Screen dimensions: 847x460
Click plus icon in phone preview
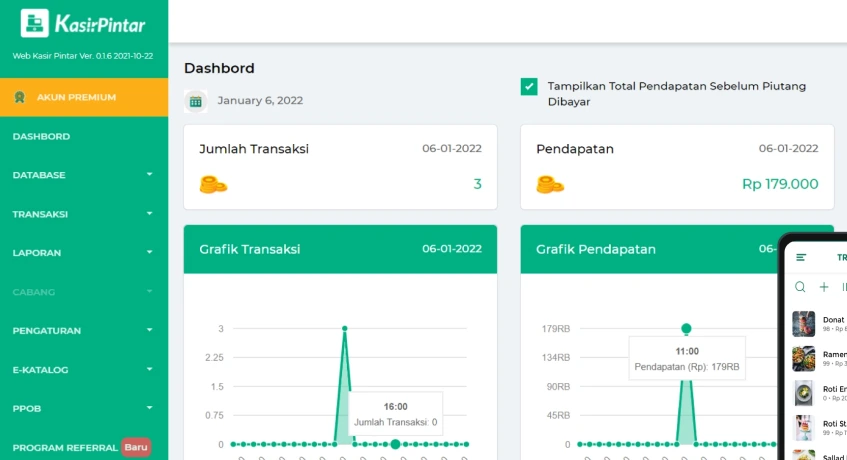coord(824,287)
